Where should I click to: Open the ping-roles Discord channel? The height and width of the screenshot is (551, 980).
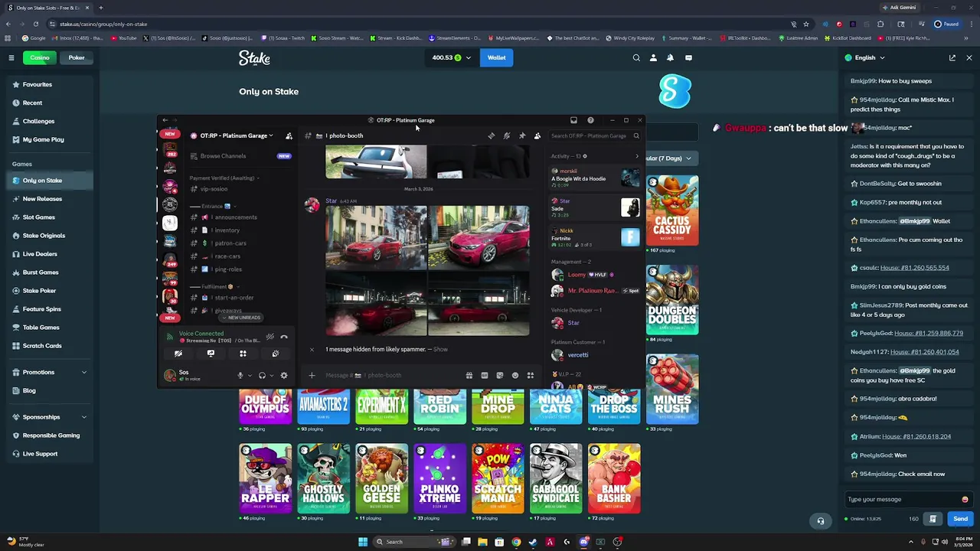click(230, 269)
